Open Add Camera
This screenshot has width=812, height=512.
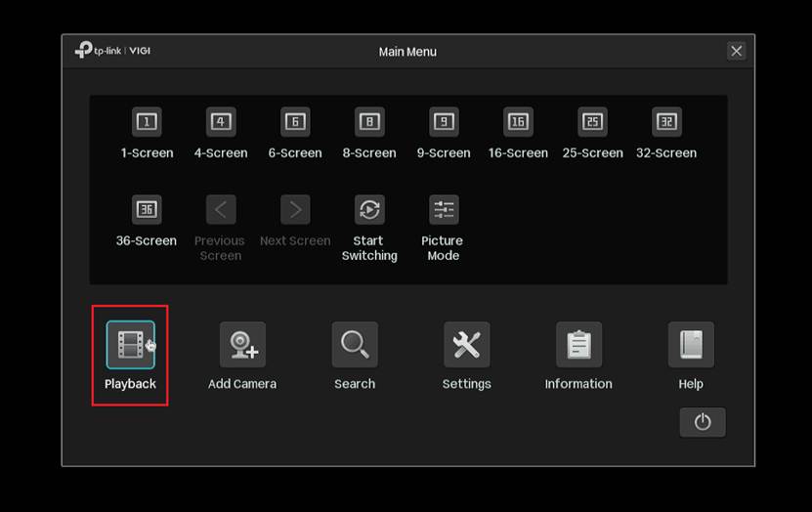pos(242,345)
